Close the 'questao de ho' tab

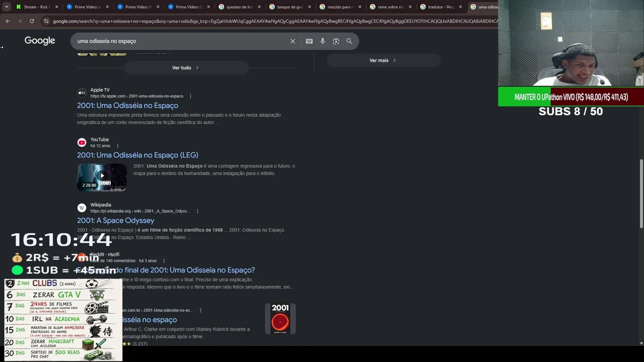(x=259, y=7)
